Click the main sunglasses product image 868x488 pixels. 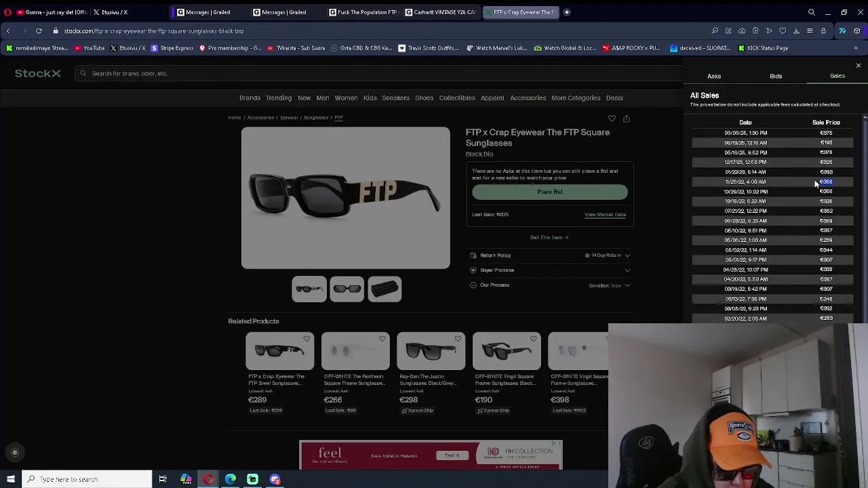[345, 198]
